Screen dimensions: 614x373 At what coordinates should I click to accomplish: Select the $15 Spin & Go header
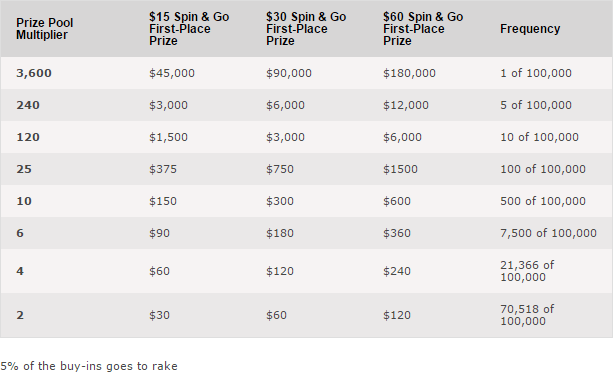(189, 29)
